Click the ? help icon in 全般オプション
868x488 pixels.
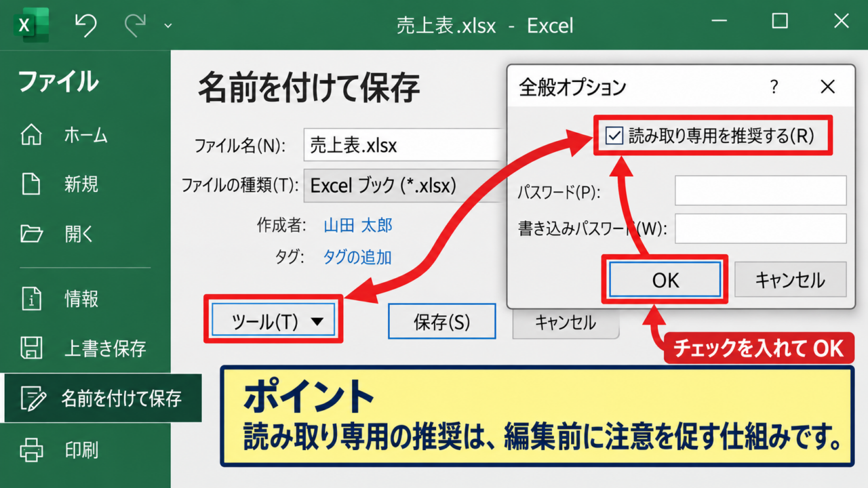[x=774, y=87]
